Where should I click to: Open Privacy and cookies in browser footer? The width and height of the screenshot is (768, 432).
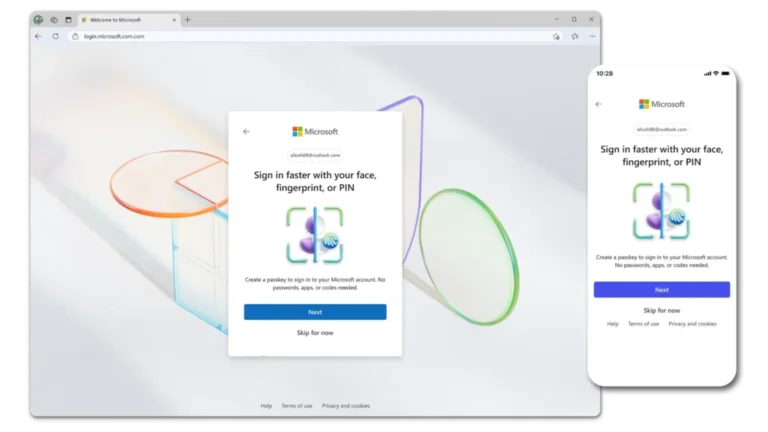point(346,406)
